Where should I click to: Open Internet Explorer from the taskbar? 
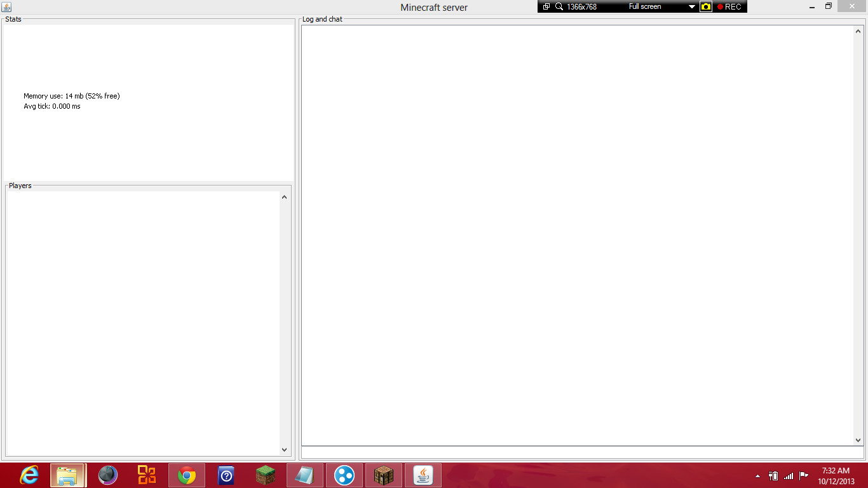[29, 475]
